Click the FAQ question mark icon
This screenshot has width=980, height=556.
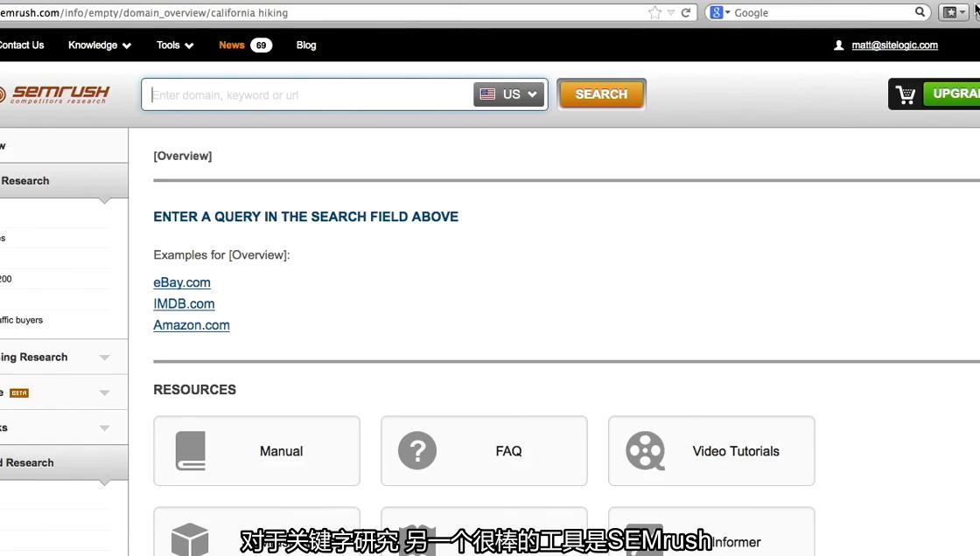pos(416,450)
